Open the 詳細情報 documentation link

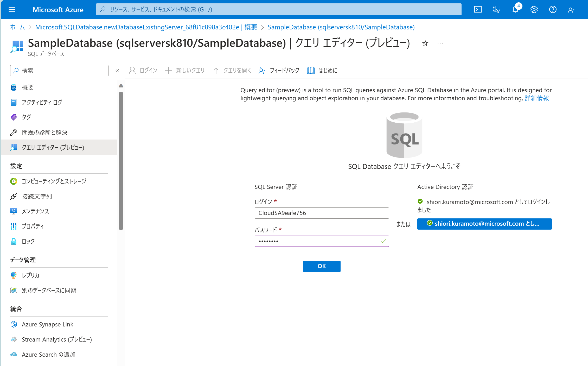pyautogui.click(x=536, y=98)
